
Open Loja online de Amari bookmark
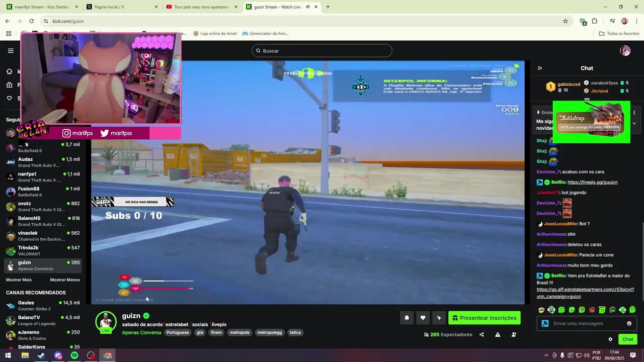(x=215, y=34)
